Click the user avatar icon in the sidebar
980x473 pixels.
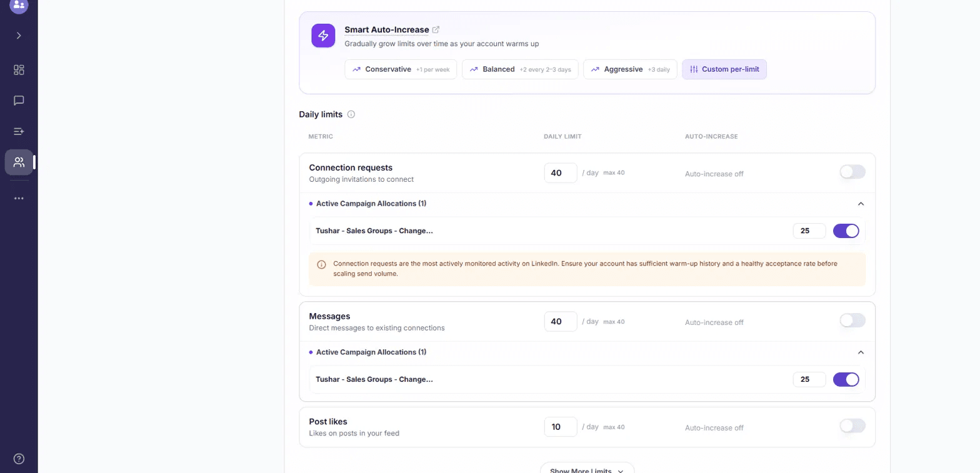coord(19,6)
